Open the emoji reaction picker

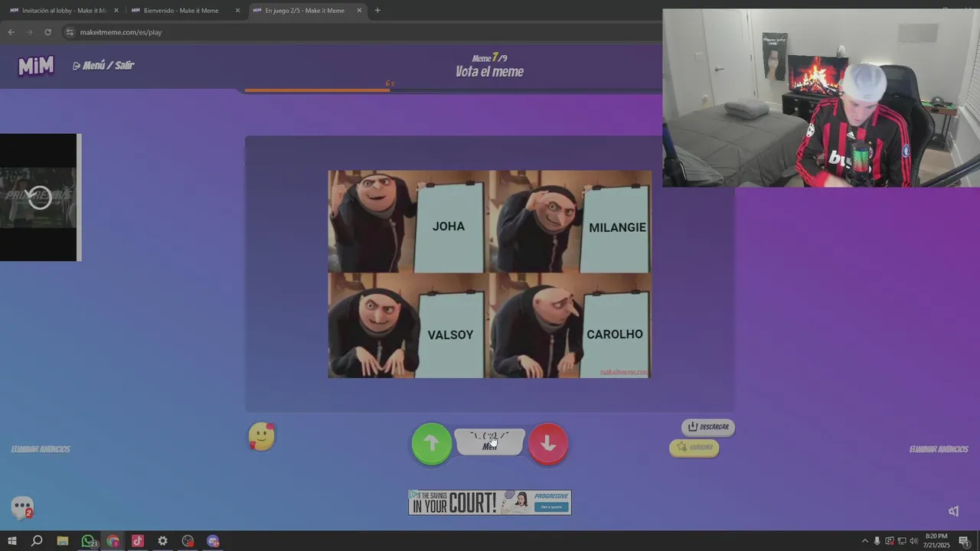(x=262, y=437)
